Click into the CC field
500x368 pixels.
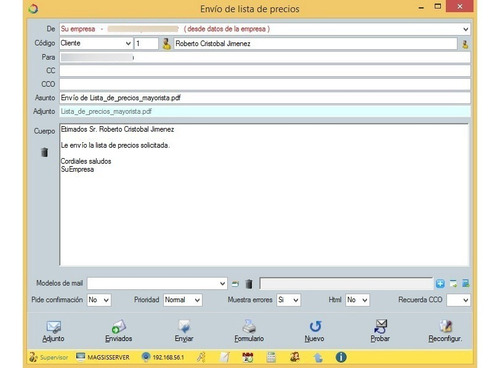tap(265, 71)
